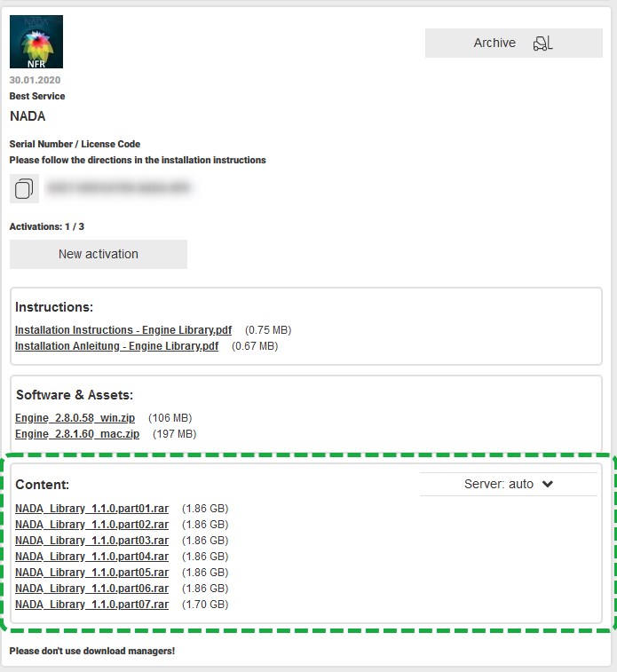The width and height of the screenshot is (617, 672).
Task: Open Installation Anleitung - Engine Library.pdf
Action: (116, 346)
